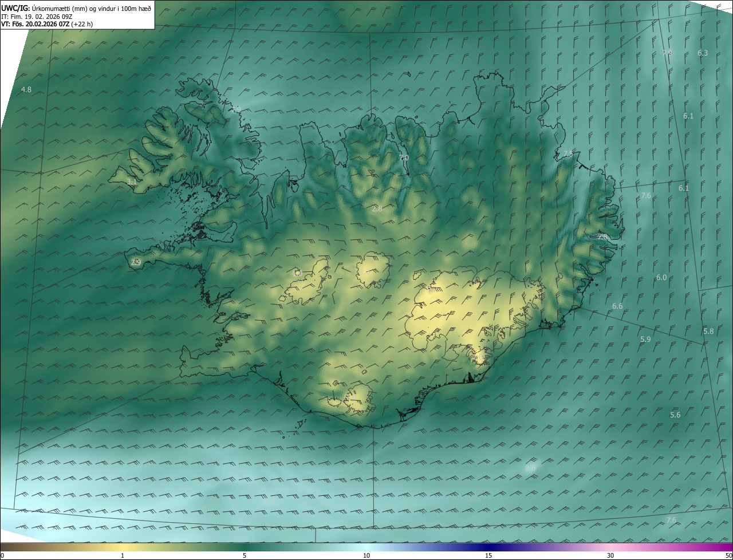Click the 5.8 value label on the map
The image size is (733, 560).
tap(708, 332)
